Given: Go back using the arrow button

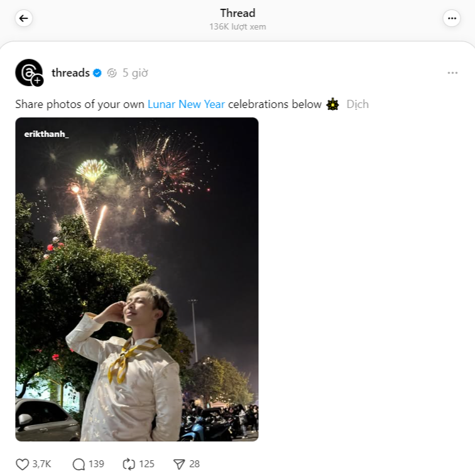Looking at the screenshot, I should tap(24, 18).
